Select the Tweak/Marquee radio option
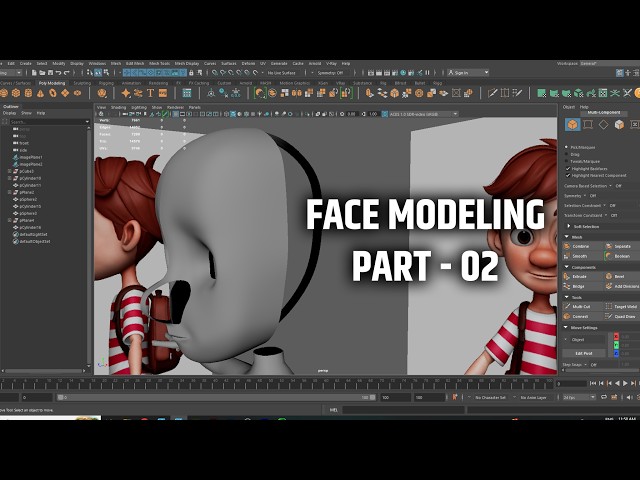Screen dimensions: 640x480 [x=567, y=161]
